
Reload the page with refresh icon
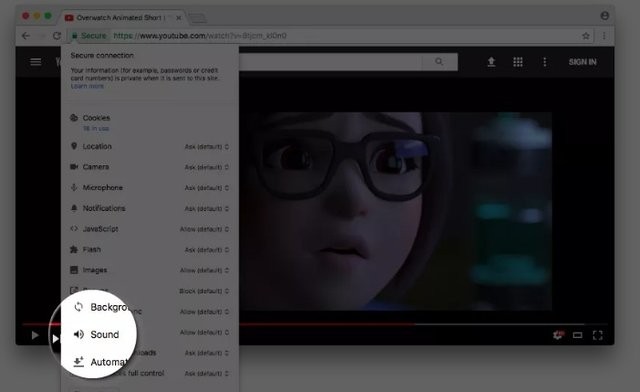[57, 36]
